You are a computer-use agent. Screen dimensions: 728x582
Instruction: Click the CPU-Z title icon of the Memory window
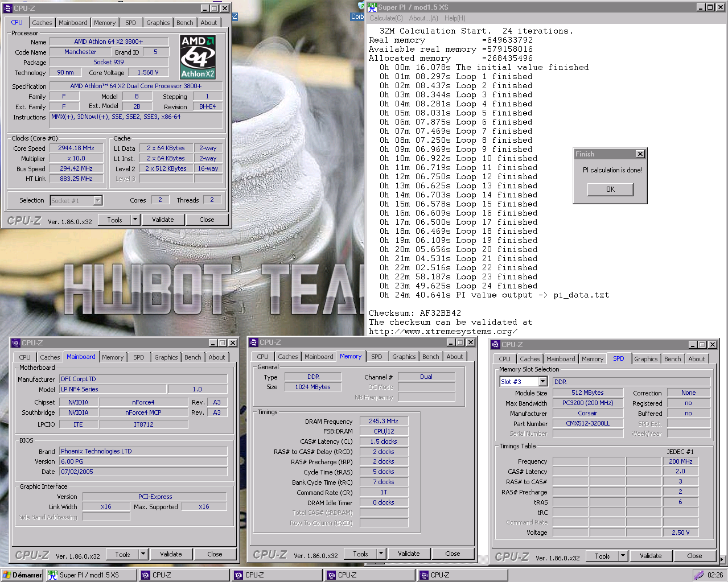[254, 342]
